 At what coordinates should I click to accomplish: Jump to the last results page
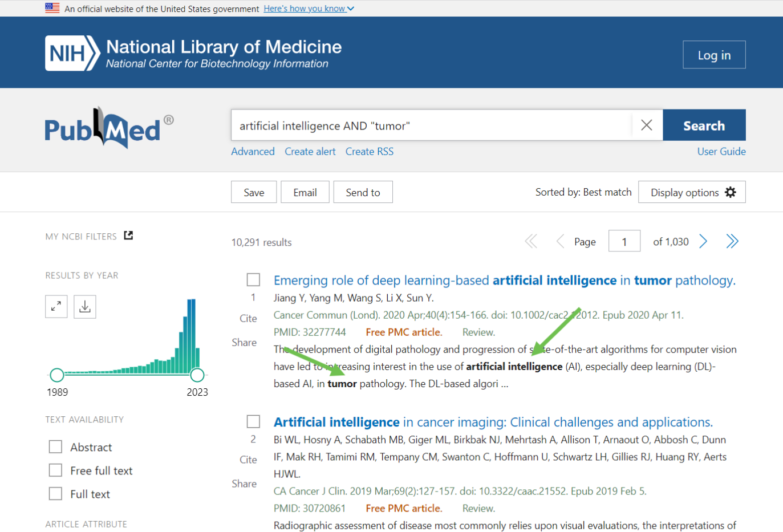pyautogui.click(x=732, y=242)
